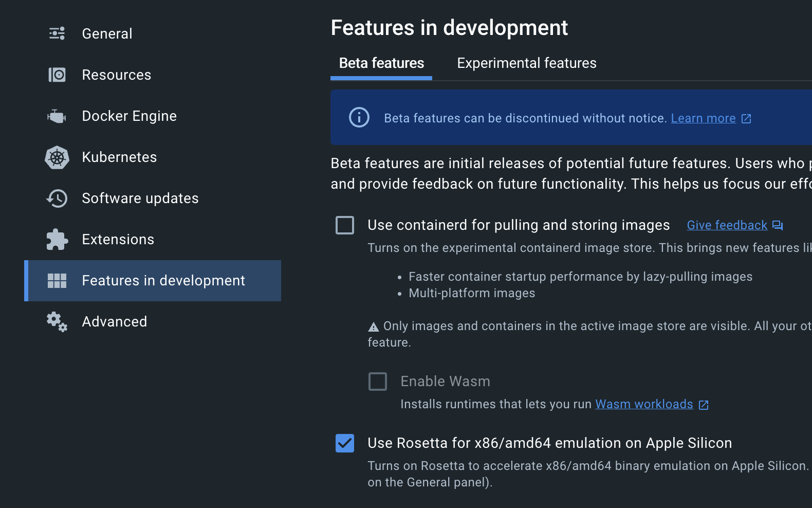
Task: Go to the Docker Engine settings
Action: [129, 116]
